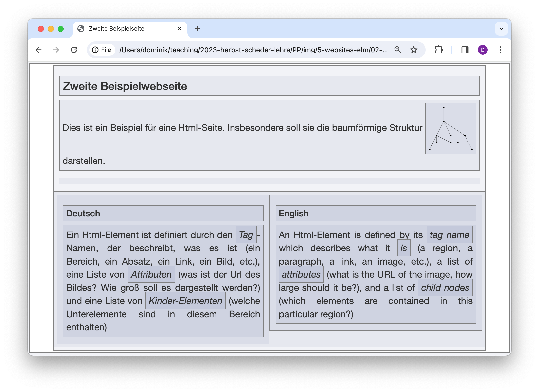Click the emphasized child nodes text

point(445,287)
